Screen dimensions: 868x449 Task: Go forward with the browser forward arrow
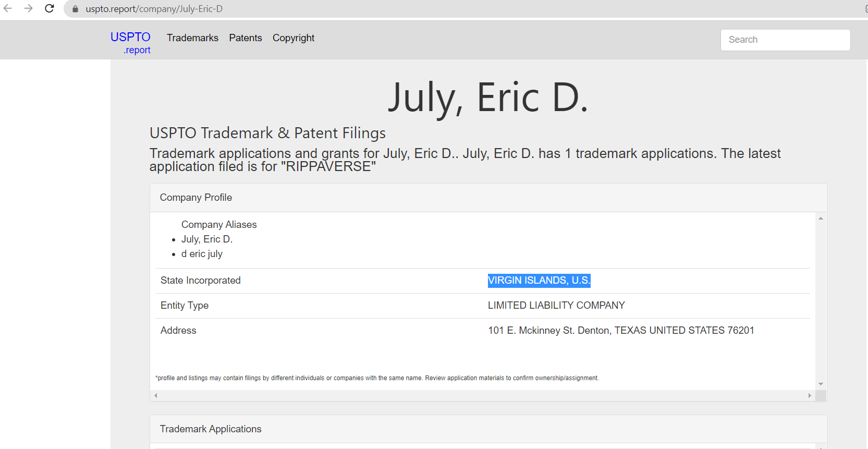pyautogui.click(x=29, y=8)
